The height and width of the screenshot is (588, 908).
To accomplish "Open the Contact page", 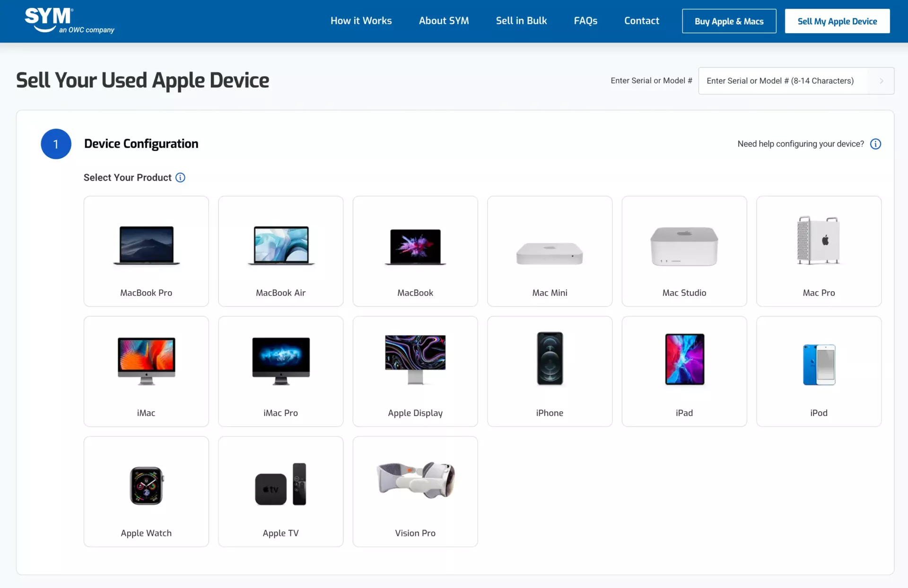I will point(641,21).
